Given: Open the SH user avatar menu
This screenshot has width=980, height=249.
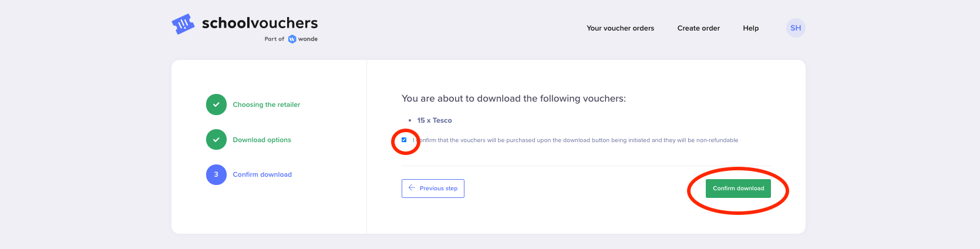Looking at the screenshot, I should pos(796,28).
